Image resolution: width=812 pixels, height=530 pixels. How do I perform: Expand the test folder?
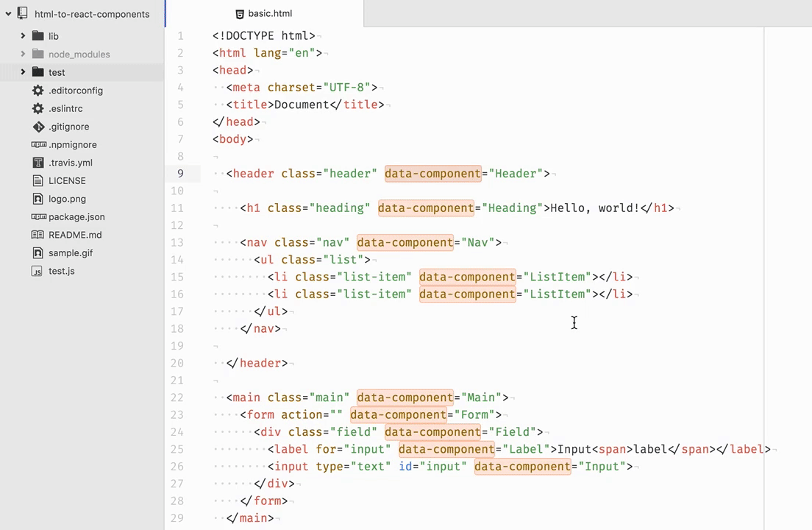pyautogui.click(x=23, y=71)
